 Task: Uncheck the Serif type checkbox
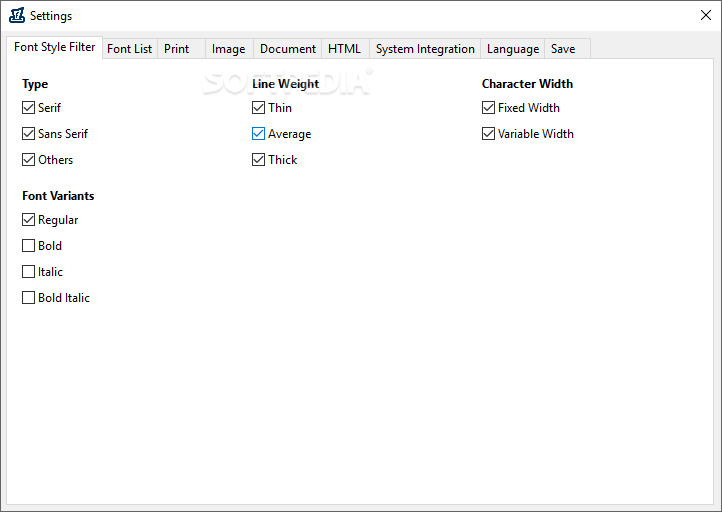tap(29, 108)
